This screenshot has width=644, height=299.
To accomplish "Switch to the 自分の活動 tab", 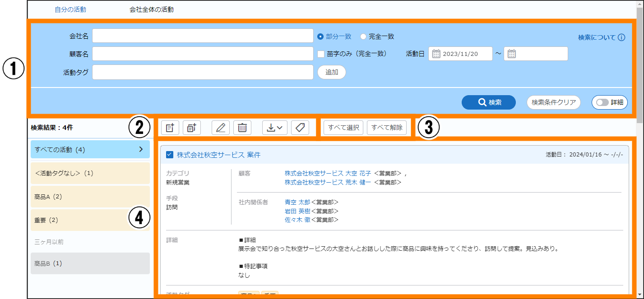I will pos(70,9).
